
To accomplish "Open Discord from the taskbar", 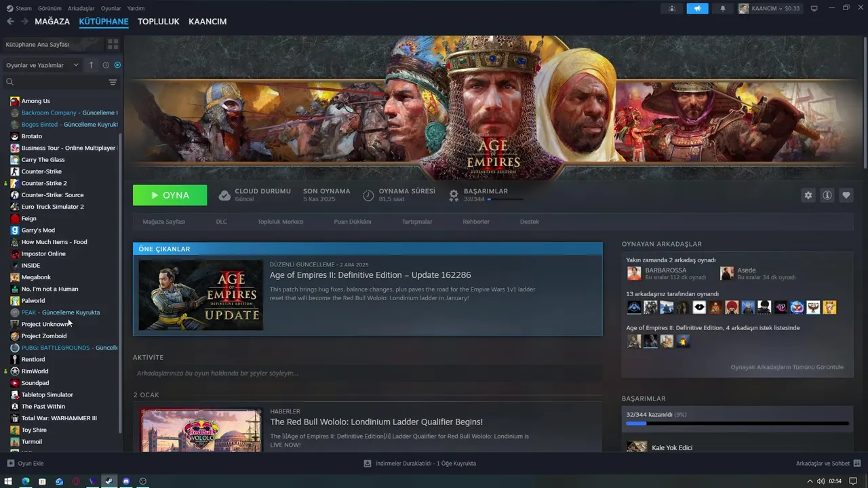I will click(x=126, y=481).
